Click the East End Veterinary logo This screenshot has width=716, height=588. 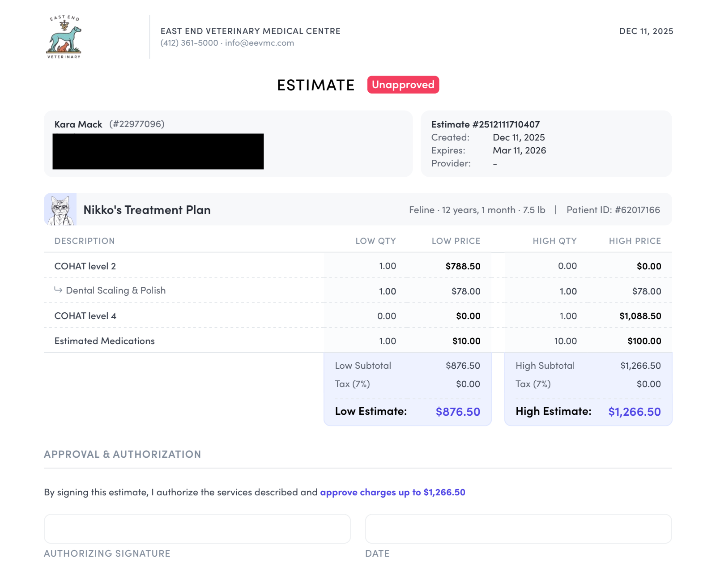[x=64, y=37]
